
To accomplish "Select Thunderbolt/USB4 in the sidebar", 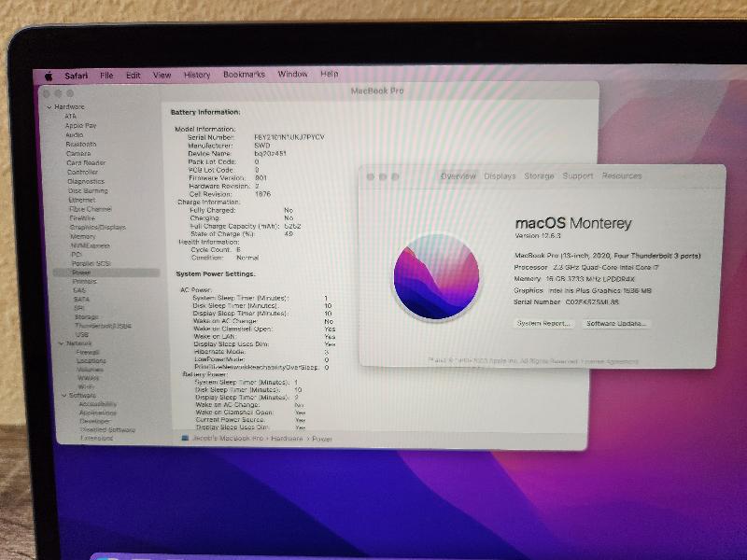I will coord(103,326).
